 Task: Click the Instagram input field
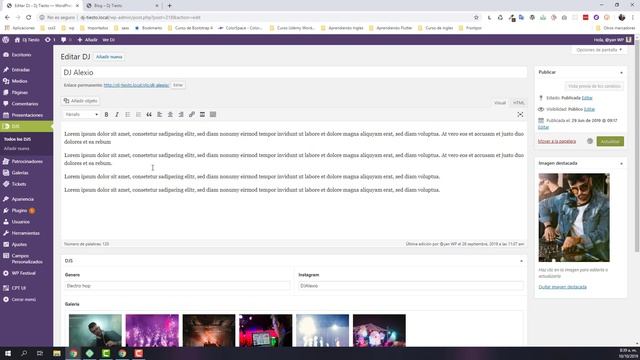click(411, 286)
